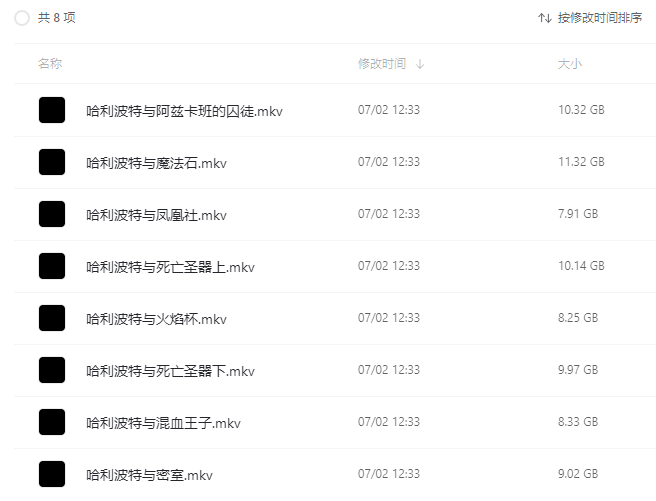Click the down arrow next to 修改时间
The image size is (656, 501).
[420, 64]
